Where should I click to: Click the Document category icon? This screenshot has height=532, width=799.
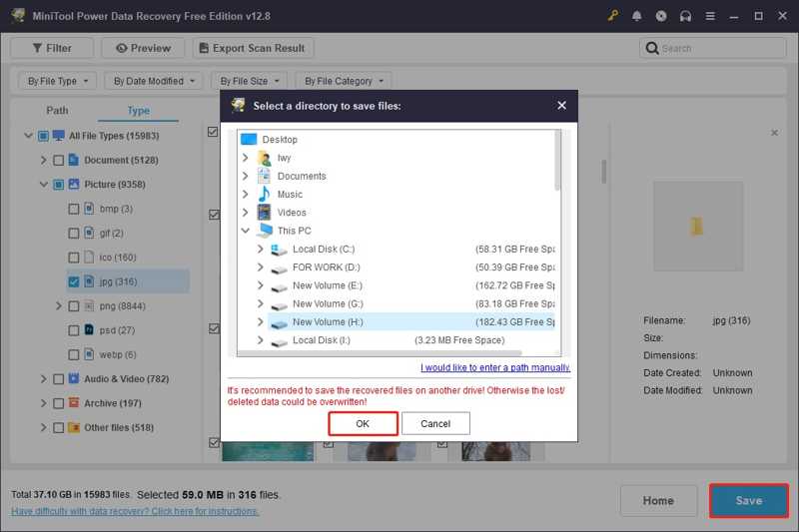(74, 160)
